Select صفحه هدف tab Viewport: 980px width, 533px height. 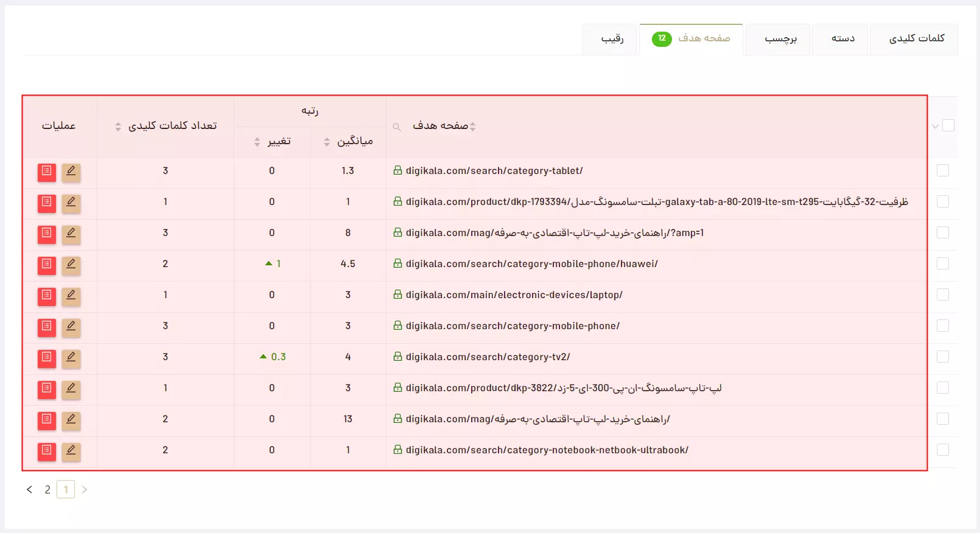[691, 39]
